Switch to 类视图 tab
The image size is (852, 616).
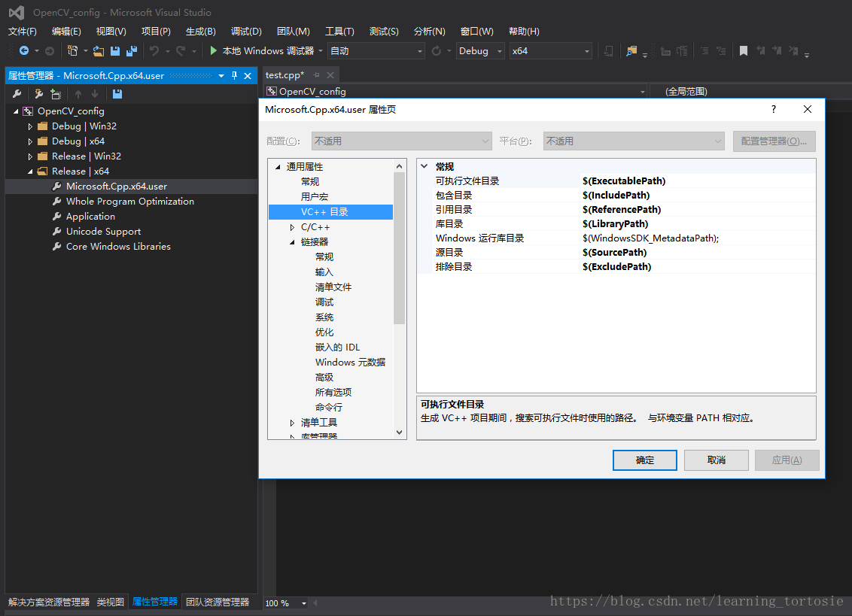111,602
